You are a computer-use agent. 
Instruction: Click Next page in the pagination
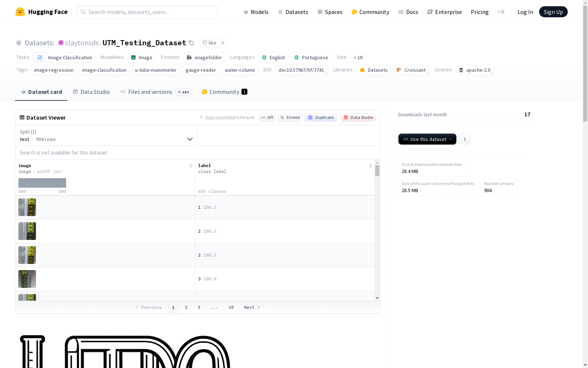tap(252, 307)
